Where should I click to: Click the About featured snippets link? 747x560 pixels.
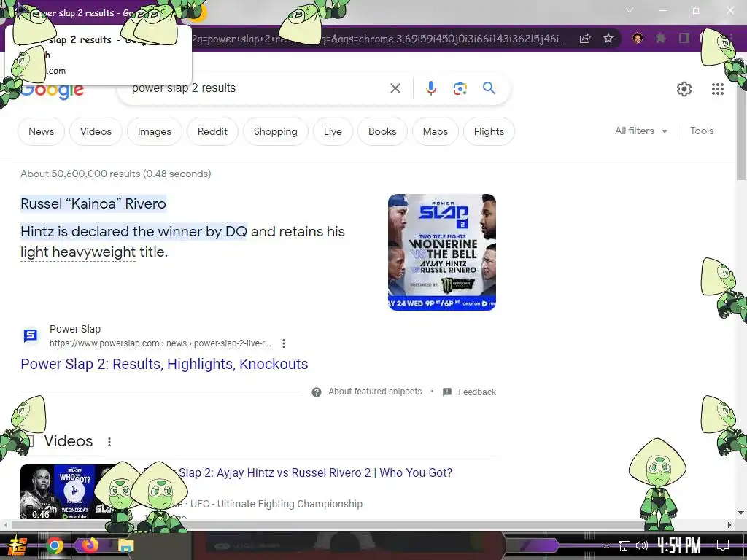tap(375, 392)
